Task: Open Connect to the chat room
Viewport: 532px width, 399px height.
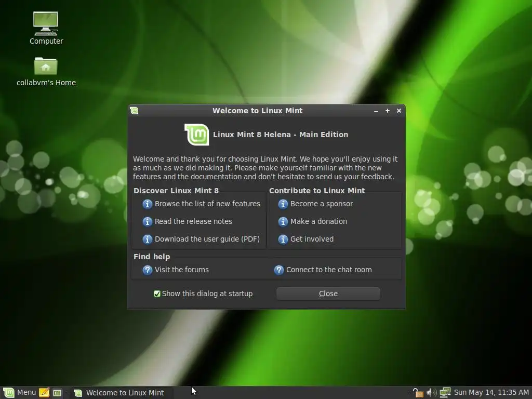Action: (x=329, y=270)
